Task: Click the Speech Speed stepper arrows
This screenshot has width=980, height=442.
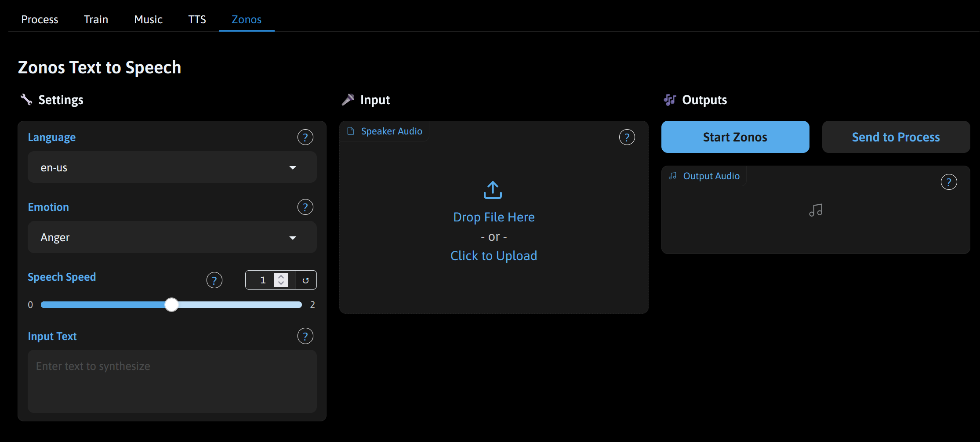Action: pyautogui.click(x=281, y=280)
